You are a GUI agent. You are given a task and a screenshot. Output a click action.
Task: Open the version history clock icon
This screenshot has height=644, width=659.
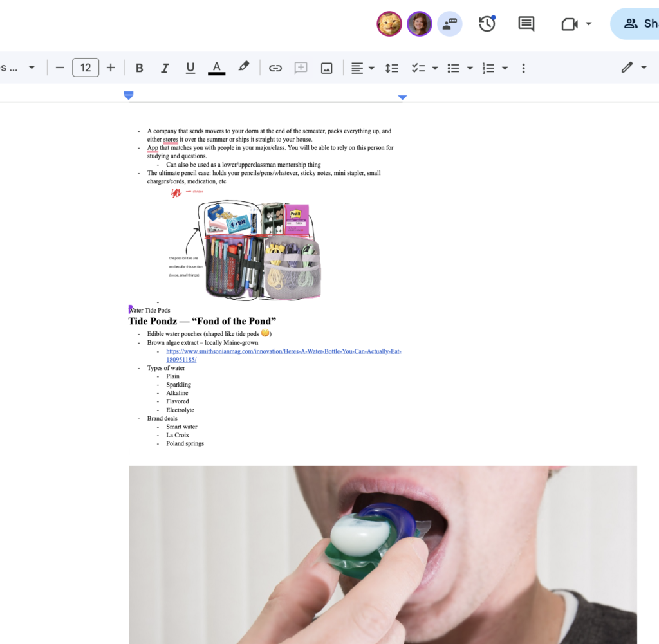coord(487,24)
